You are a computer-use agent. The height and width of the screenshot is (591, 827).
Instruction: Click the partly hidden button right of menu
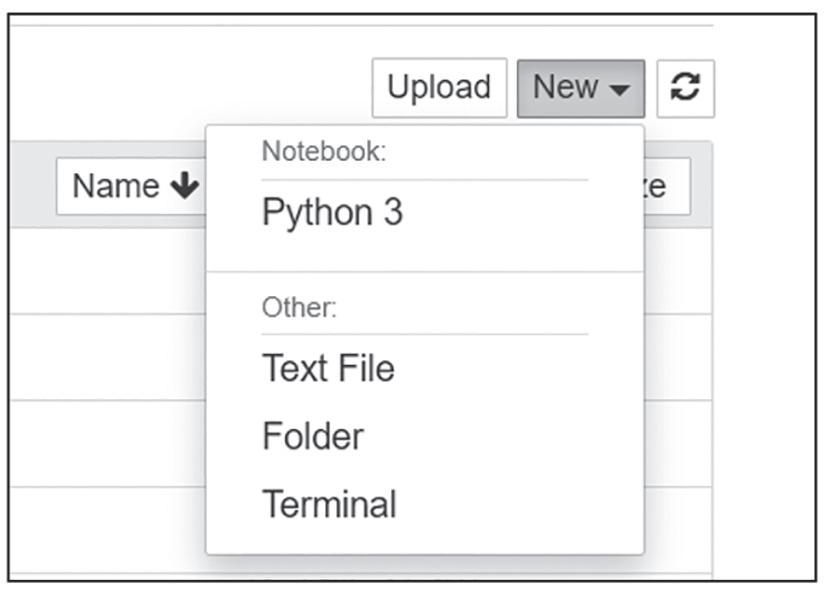click(x=667, y=186)
